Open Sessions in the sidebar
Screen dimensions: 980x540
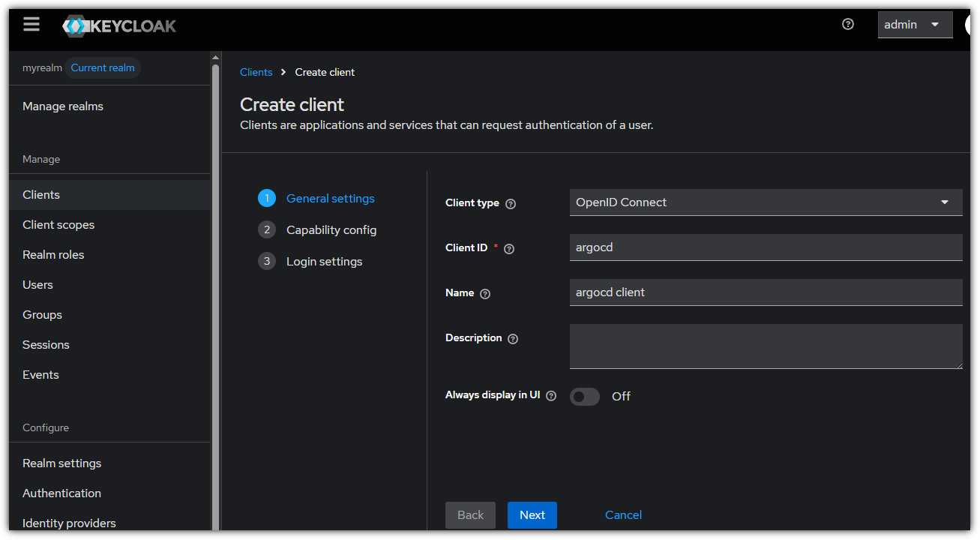pos(109,345)
